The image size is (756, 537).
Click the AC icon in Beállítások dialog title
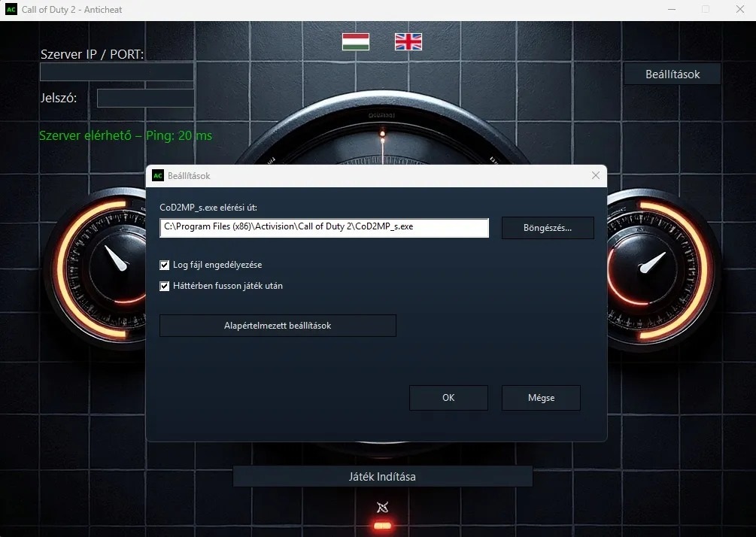(x=158, y=175)
